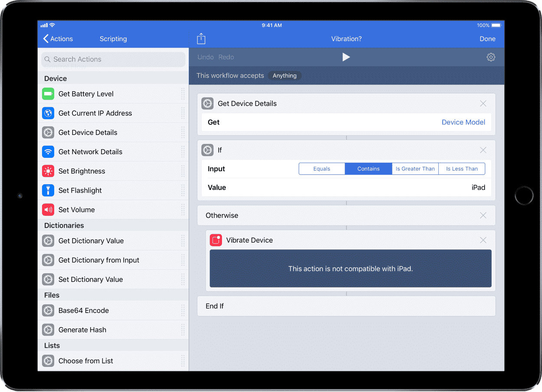Tap the workflow title Vibration?
This screenshot has width=542, height=392.
point(346,39)
